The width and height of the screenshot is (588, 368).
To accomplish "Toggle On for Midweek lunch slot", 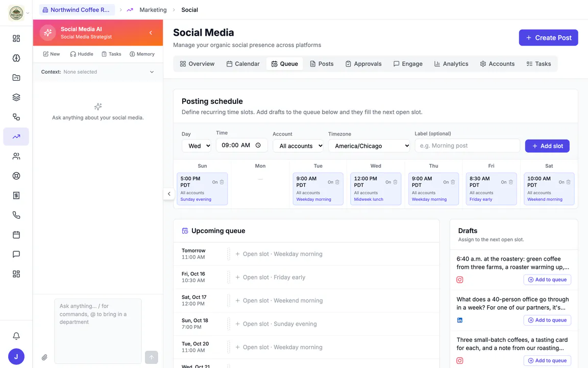I will point(388,182).
